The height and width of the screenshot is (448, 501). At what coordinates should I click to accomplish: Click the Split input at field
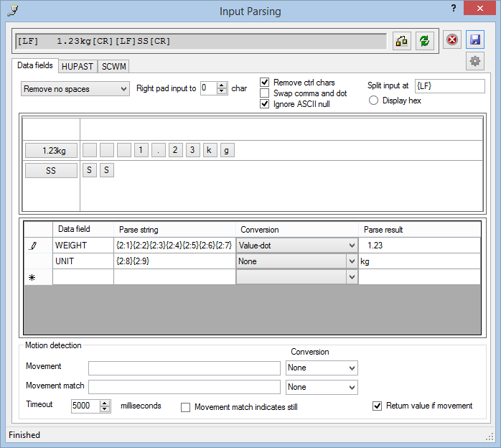pos(450,86)
